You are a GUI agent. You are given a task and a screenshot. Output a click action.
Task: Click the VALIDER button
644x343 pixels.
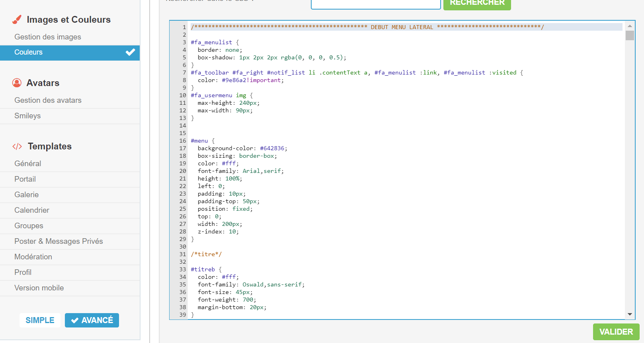[x=616, y=332]
